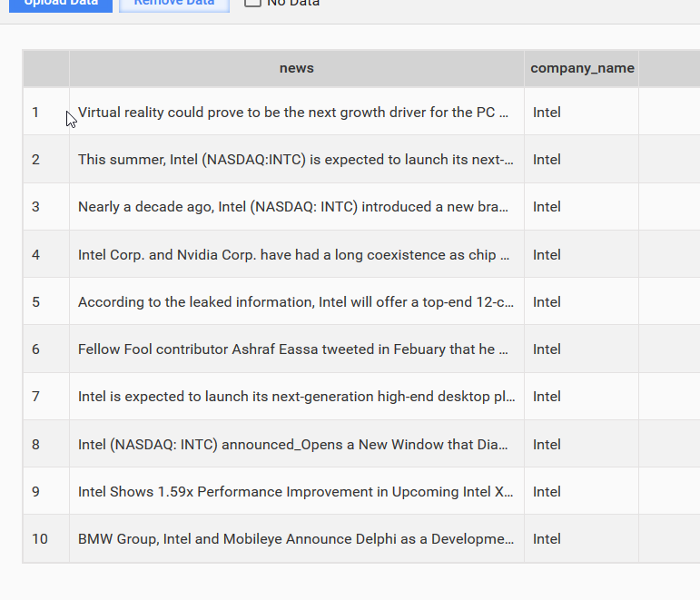
Task: Click the Intel company cell in row 8
Action: click(x=582, y=444)
